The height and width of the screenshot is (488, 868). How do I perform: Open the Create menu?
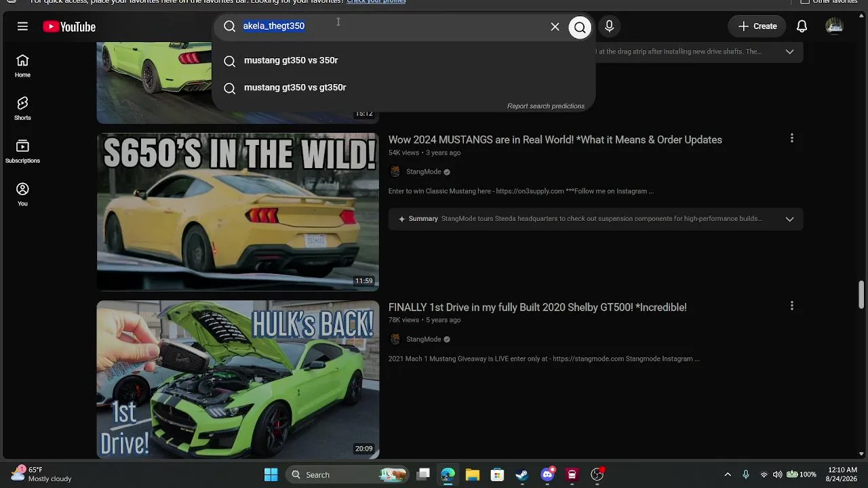[757, 26]
